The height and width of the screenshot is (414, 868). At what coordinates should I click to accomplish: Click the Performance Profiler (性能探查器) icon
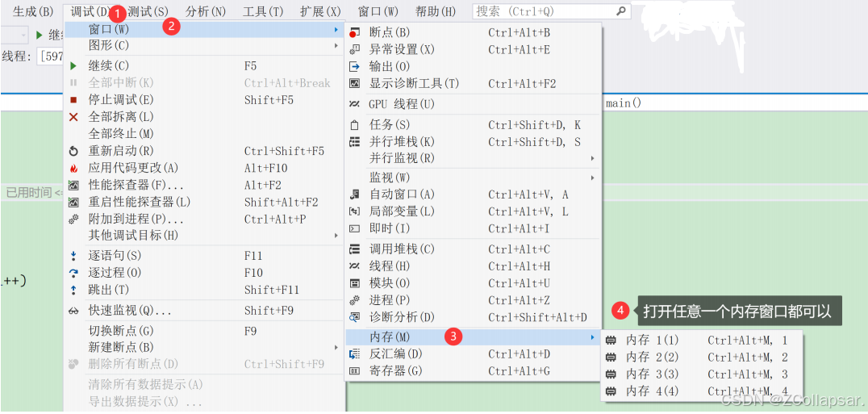coord(73,185)
